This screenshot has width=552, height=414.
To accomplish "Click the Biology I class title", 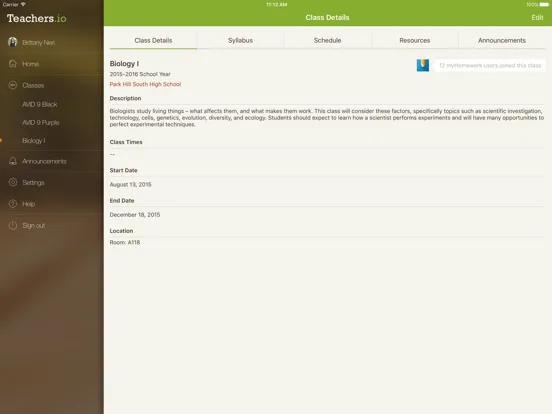I will click(x=124, y=64).
